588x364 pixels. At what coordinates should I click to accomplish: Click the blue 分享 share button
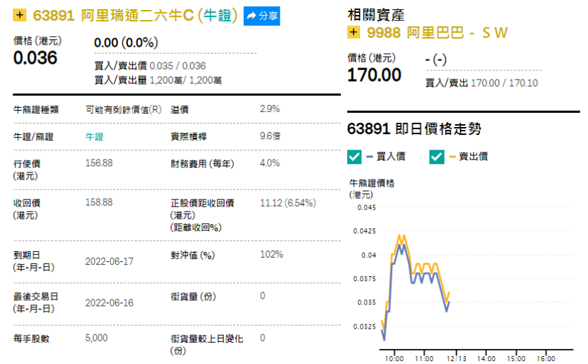[x=261, y=16]
